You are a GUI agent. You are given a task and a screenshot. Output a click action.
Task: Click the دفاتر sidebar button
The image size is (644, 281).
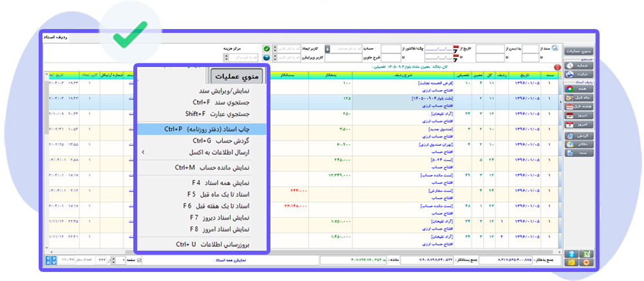pyautogui.click(x=578, y=144)
